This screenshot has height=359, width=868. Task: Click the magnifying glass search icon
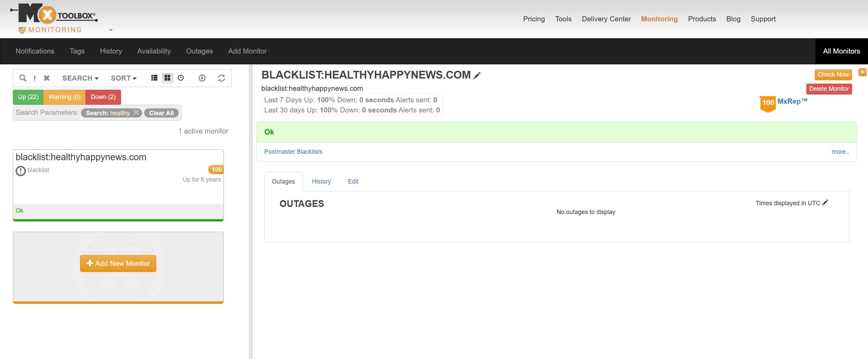click(23, 78)
